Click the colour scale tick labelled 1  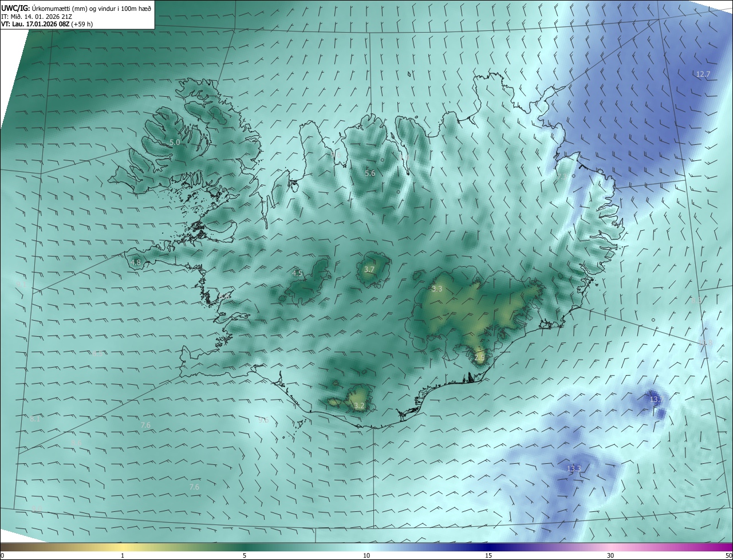click(x=123, y=555)
